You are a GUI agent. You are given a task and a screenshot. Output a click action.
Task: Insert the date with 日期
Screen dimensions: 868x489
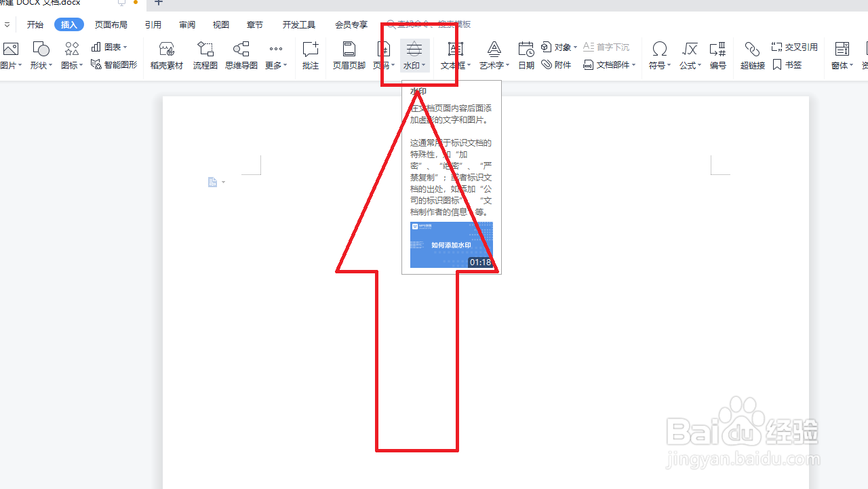[x=526, y=56]
